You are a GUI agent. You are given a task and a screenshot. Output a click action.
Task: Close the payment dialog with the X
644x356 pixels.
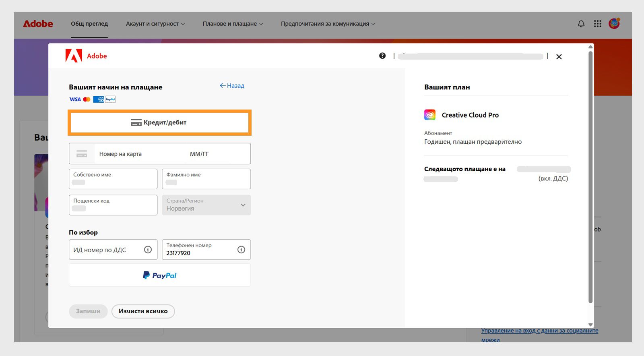[x=559, y=57]
